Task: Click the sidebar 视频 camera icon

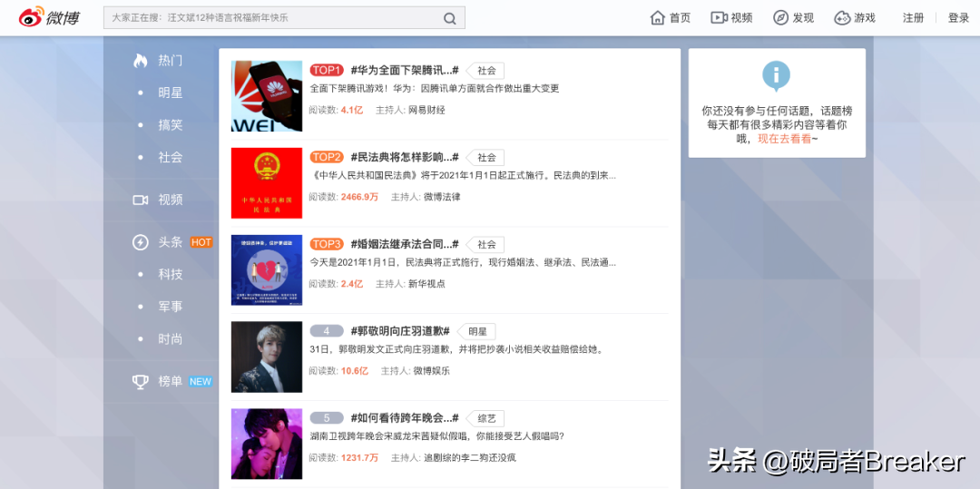Action: 140,200
